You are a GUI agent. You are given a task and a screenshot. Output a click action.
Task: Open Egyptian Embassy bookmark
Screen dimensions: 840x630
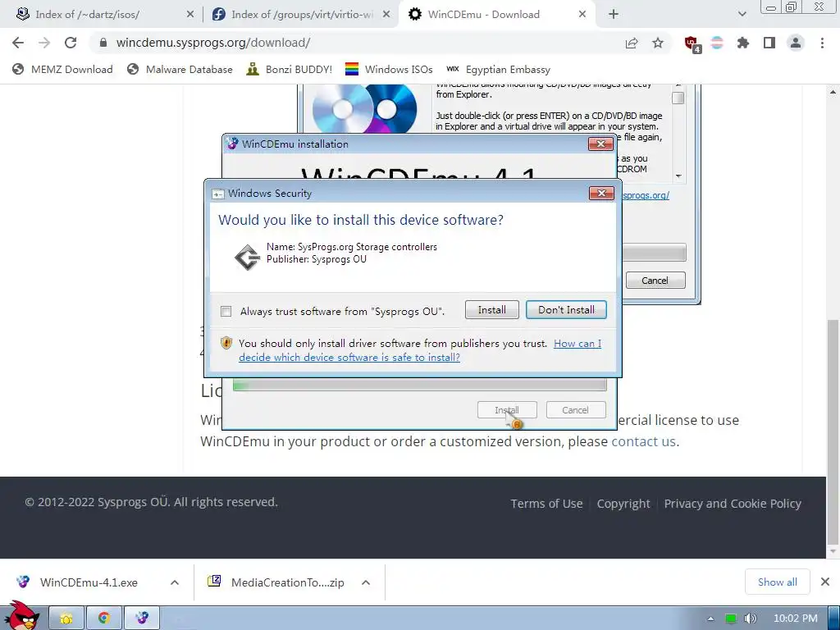tap(498, 69)
